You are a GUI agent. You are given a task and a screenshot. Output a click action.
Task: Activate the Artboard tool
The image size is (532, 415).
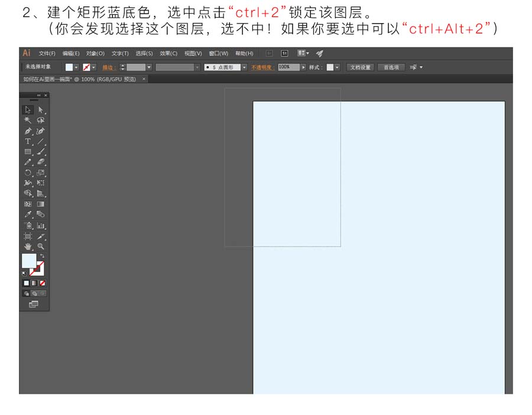click(x=28, y=236)
